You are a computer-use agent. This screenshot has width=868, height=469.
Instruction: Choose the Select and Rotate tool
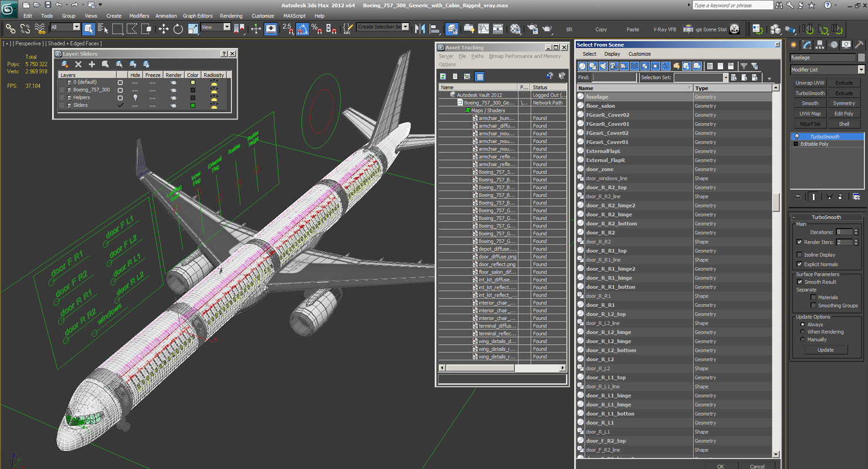click(178, 28)
